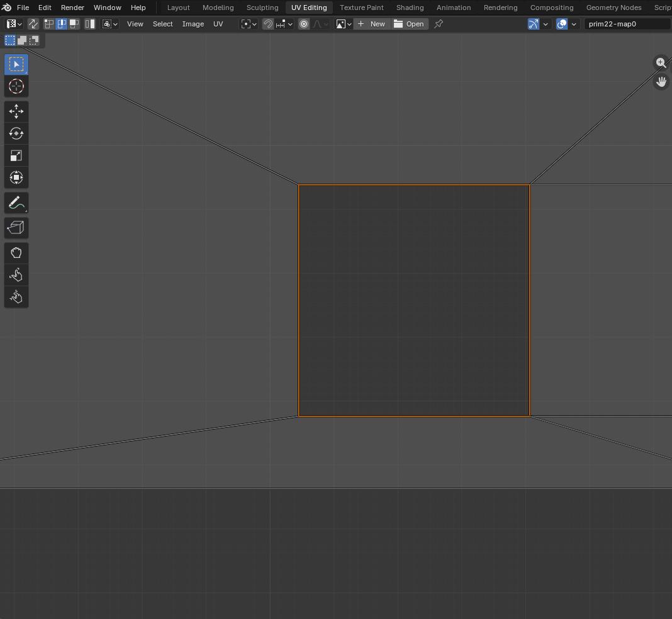The height and width of the screenshot is (619, 672).
Task: Switch to the UV Editing workspace tab
Action: pyautogui.click(x=309, y=8)
